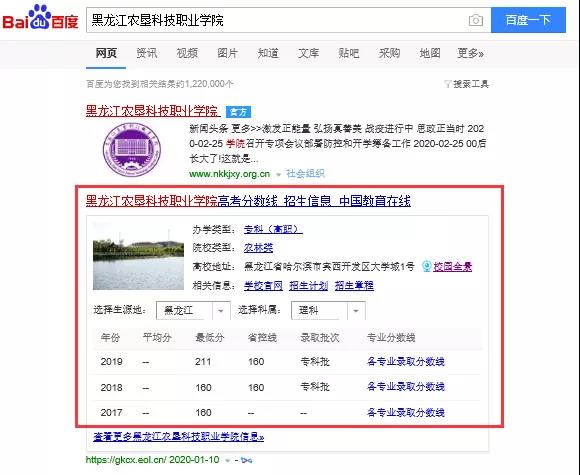
Task: Click the result count text 约1,220,000个
Action: [x=205, y=84]
